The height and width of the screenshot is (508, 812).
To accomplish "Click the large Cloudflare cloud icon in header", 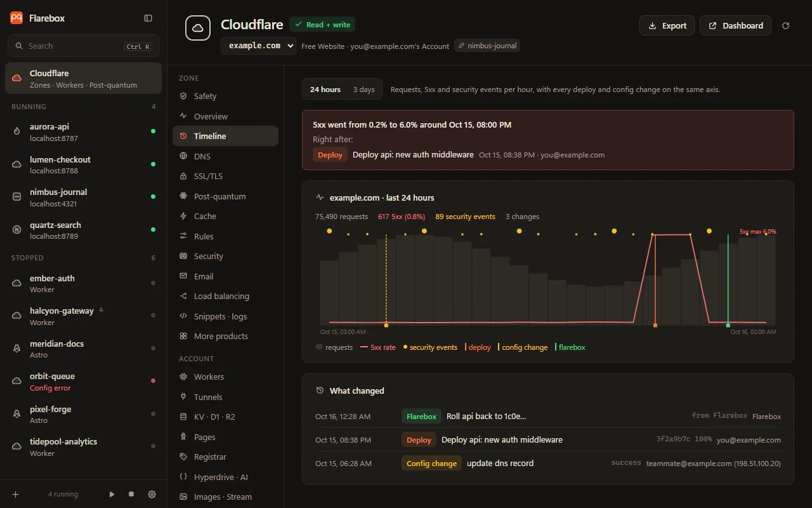I will tap(198, 28).
